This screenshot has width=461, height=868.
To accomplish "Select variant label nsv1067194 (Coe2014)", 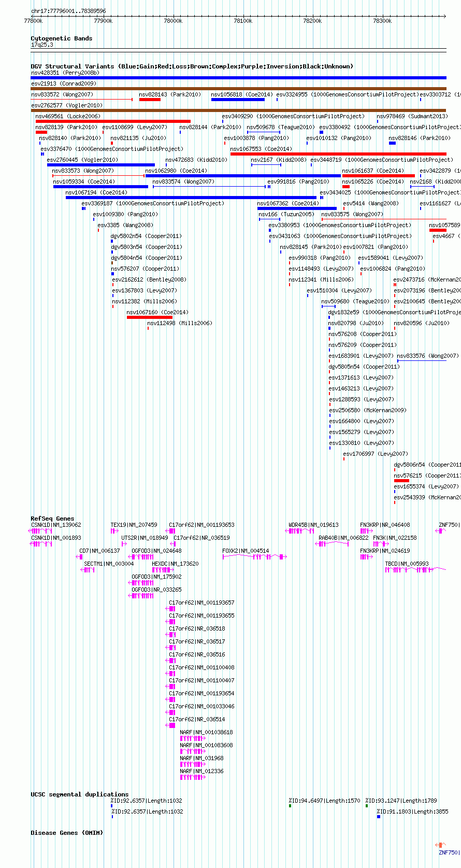I will point(96,192).
